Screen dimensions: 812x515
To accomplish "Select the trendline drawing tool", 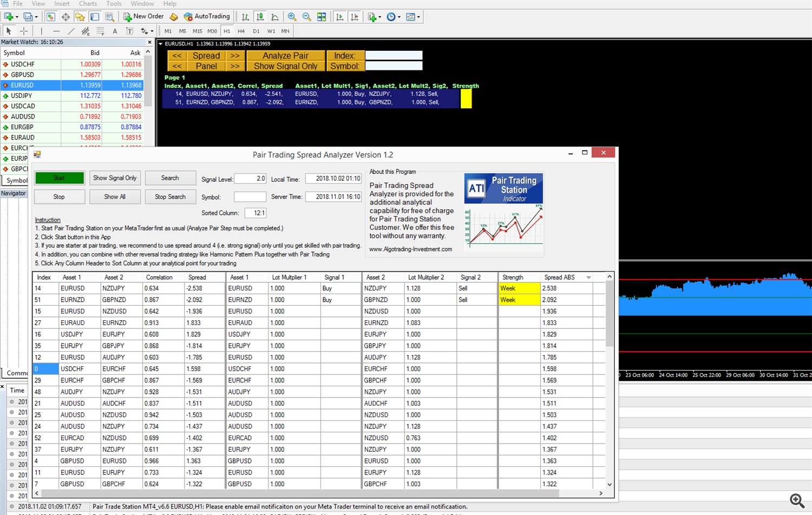I will coord(71,31).
